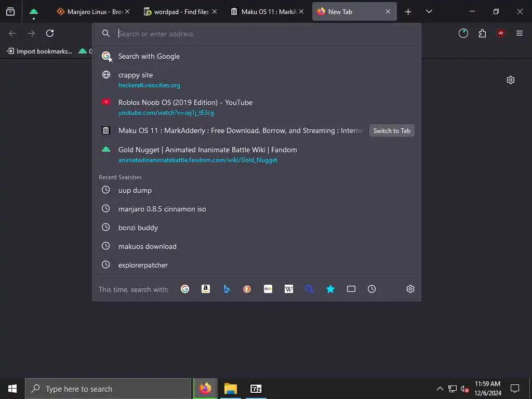Image resolution: width=532 pixels, height=399 pixels.
Task: Select the pinned Fandom tab
Action: coord(34,11)
